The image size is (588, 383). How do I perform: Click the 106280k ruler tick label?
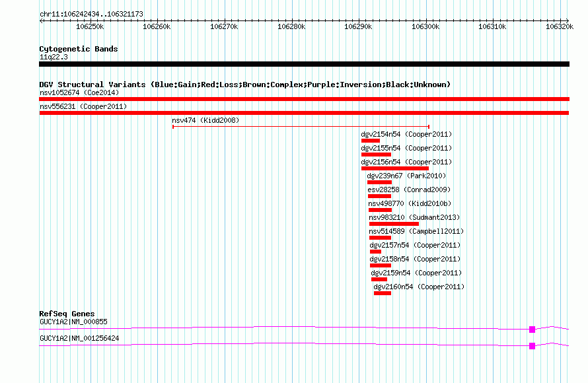click(291, 26)
